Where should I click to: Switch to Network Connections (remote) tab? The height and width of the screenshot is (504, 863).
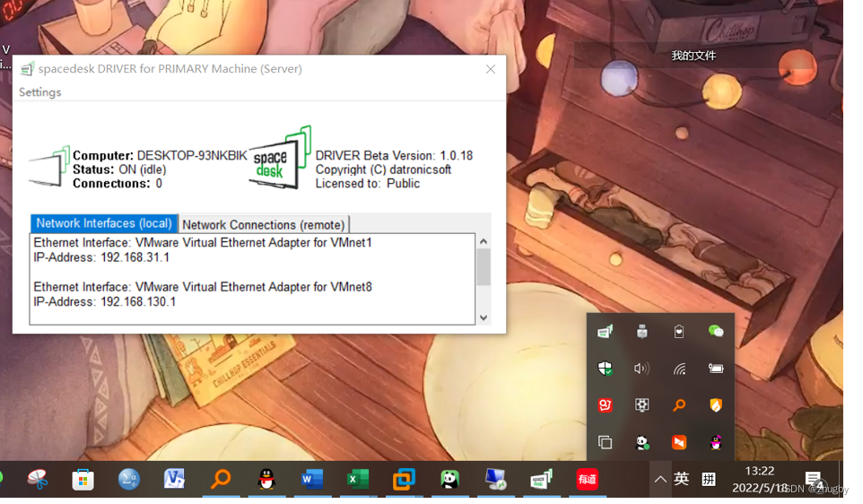tap(264, 224)
